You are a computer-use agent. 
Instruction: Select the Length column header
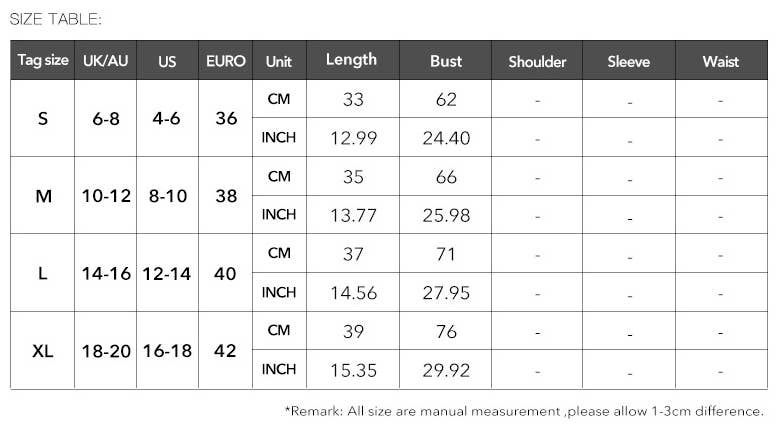tap(352, 60)
